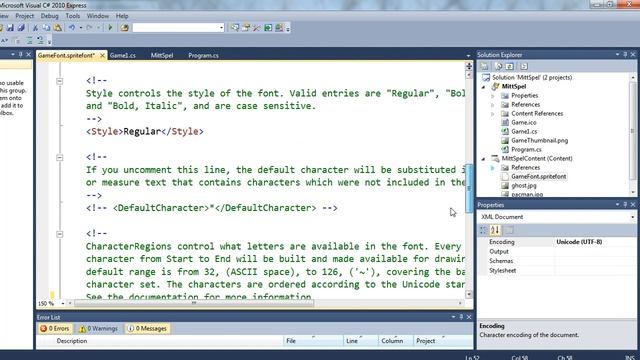Open the Help menu
Viewport: 640px width, 360px height.
[122, 16]
